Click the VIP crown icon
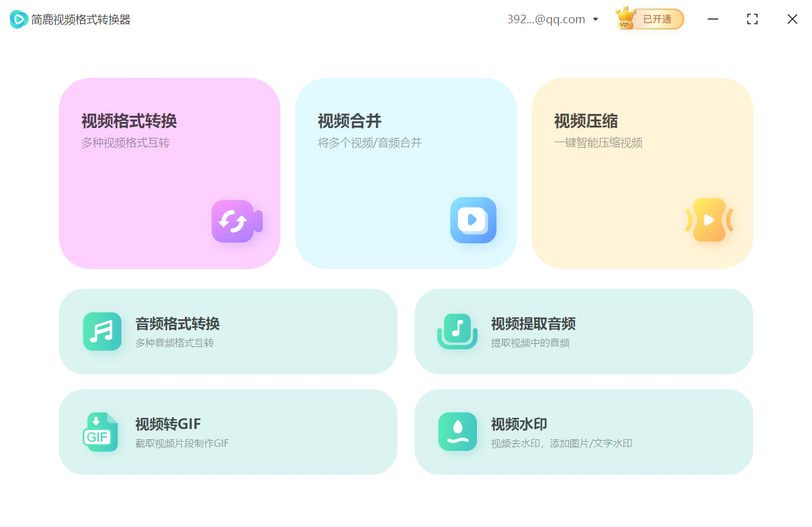This screenshot has height=527, width=812. (625, 18)
